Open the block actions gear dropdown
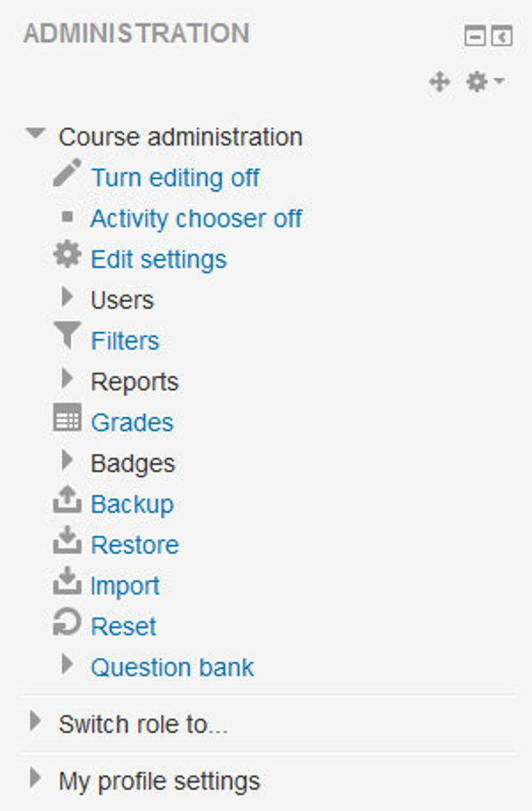The width and height of the screenshot is (532, 811). click(x=486, y=83)
